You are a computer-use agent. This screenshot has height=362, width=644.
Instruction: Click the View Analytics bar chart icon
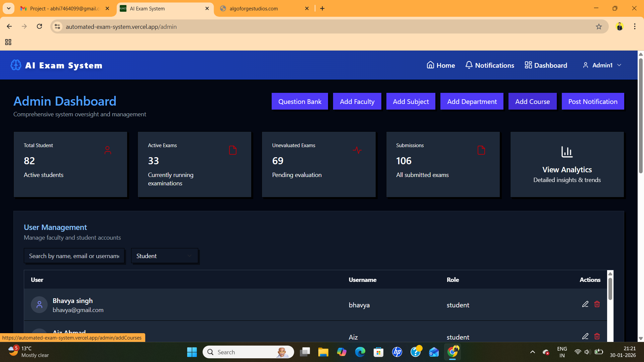click(x=567, y=152)
